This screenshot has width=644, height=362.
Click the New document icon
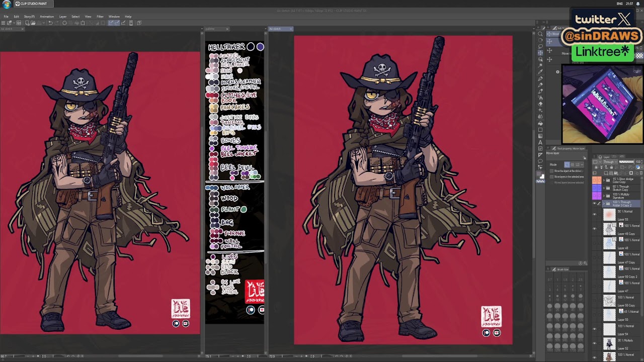27,23
